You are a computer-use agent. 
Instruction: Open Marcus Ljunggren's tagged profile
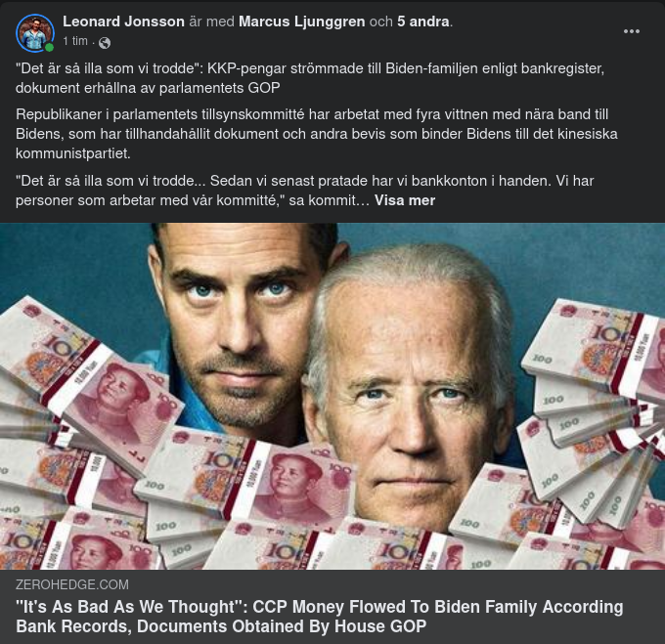pyautogui.click(x=301, y=21)
